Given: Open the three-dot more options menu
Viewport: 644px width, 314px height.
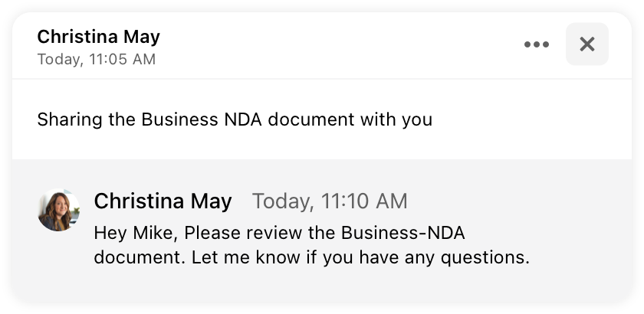Looking at the screenshot, I should pyautogui.click(x=537, y=44).
